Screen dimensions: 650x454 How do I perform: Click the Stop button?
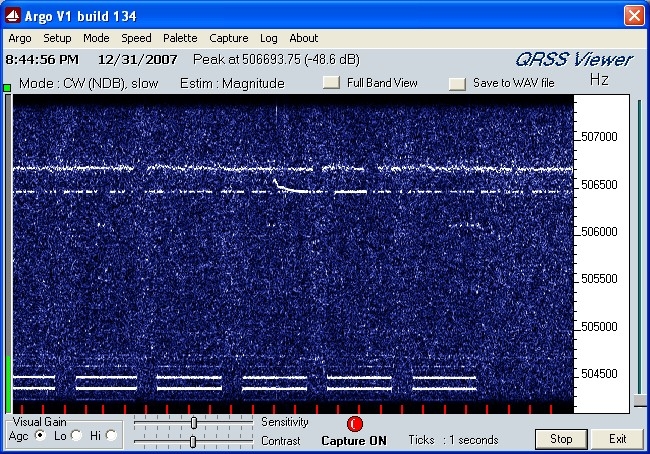[x=561, y=439]
